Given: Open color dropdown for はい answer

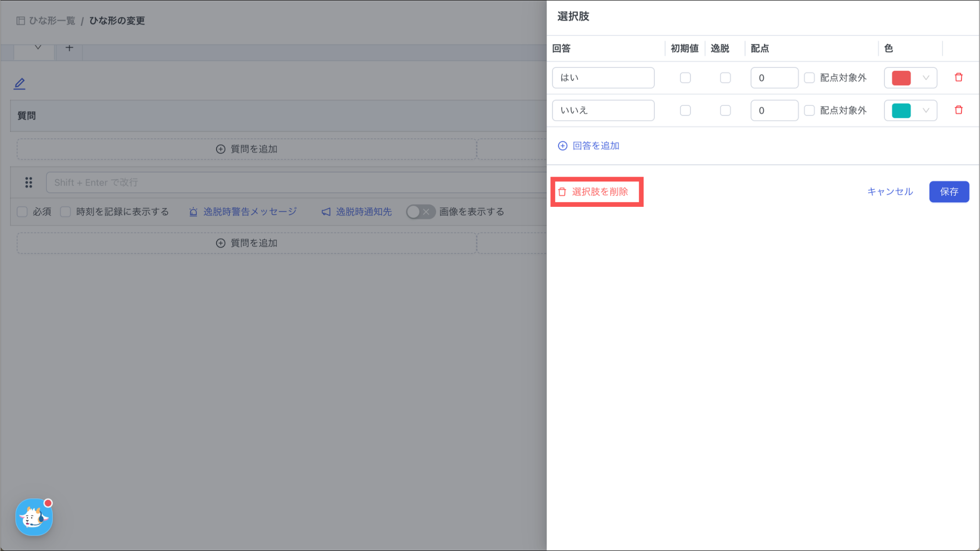Looking at the screenshot, I should point(910,78).
